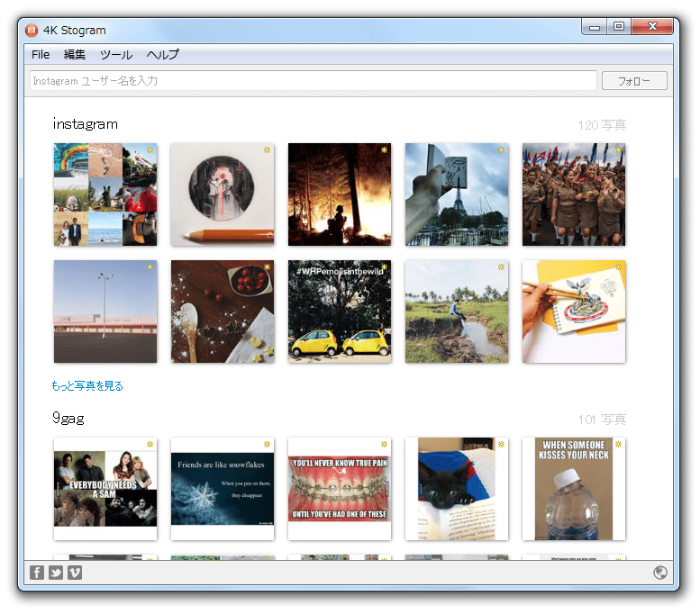Open the cherries and wooden spoon thumbnail

[x=223, y=312]
